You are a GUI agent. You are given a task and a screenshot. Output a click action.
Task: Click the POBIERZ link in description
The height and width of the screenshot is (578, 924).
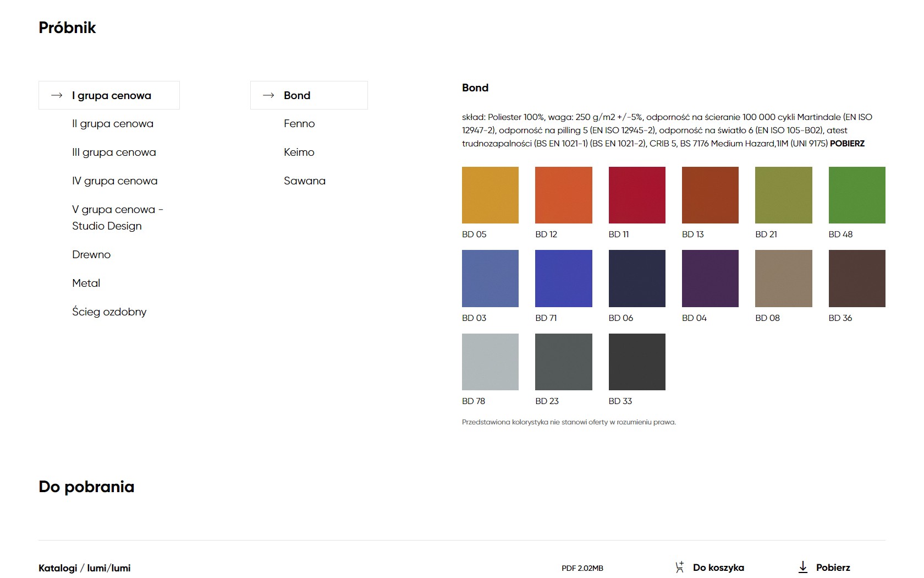tap(847, 144)
